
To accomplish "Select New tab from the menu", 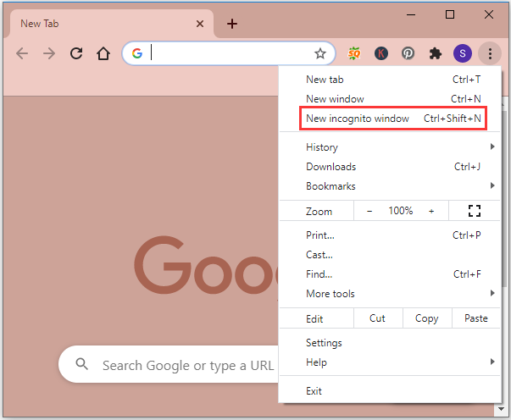I will click(x=390, y=80).
